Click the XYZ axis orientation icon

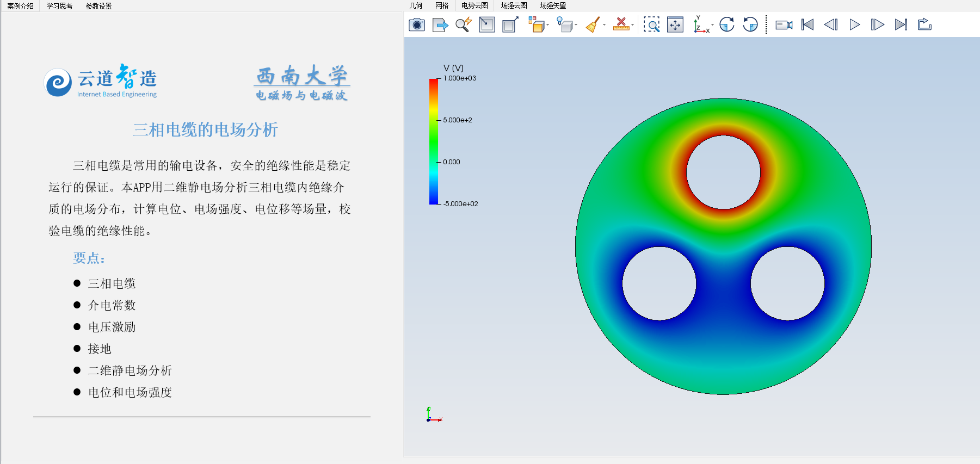pos(701,24)
